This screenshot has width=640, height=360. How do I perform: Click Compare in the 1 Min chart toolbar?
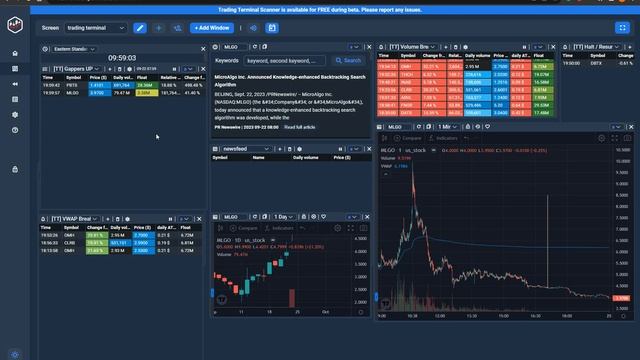tap(407, 138)
